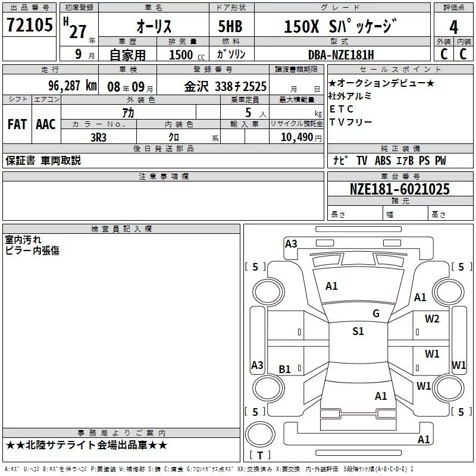
Task: Click the A1 mark on the hood
Action: tap(331, 286)
